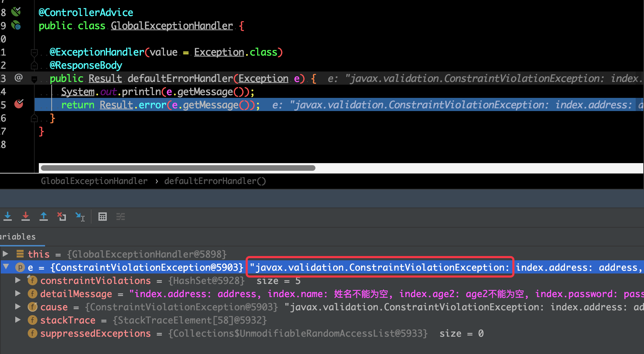Viewport: 644px width, 354px height.
Task: Collapse the e exception variable node
Action: [6, 267]
